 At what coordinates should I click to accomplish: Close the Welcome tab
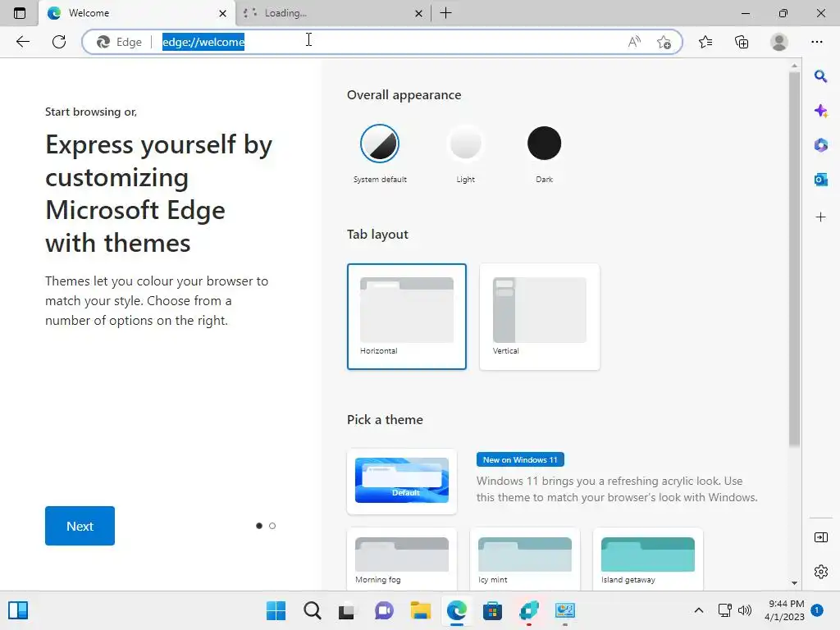click(x=222, y=13)
